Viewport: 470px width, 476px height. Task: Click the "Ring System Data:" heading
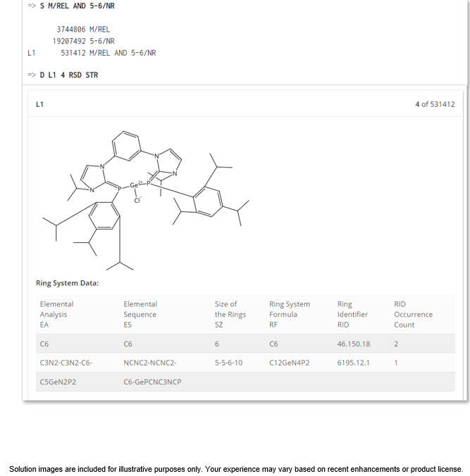(x=67, y=283)
